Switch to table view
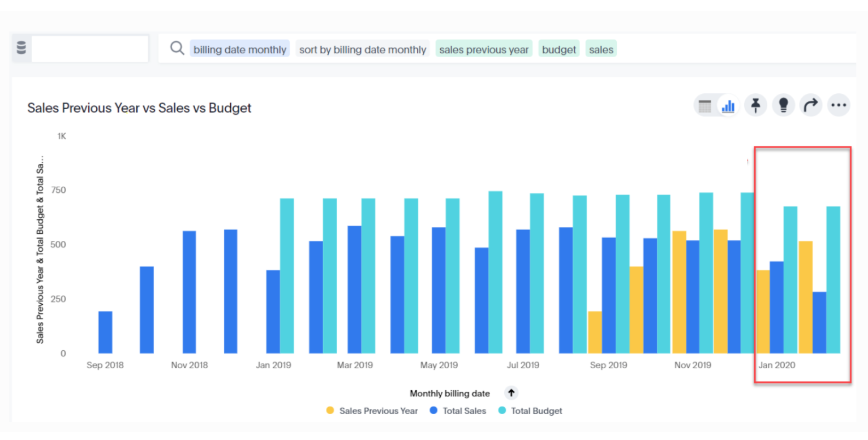This screenshot has height=440, width=868. [x=705, y=106]
